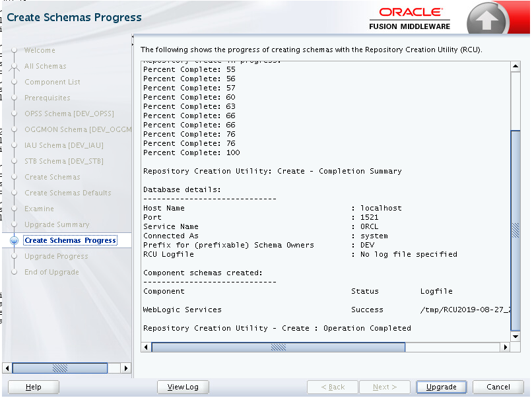Go to the Component List step
Screen dimensions: 532x398
click(x=52, y=82)
